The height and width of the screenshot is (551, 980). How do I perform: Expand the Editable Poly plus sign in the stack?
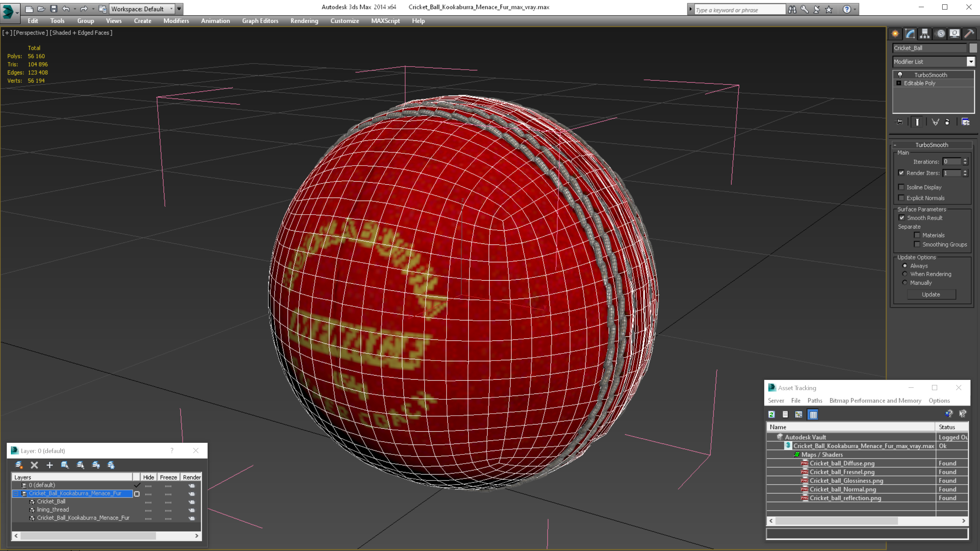coord(899,83)
